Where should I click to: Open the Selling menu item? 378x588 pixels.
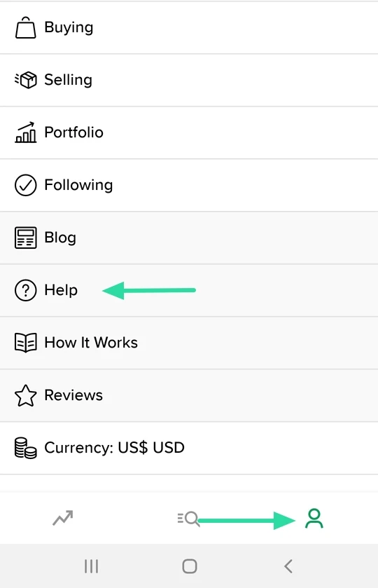189,81
